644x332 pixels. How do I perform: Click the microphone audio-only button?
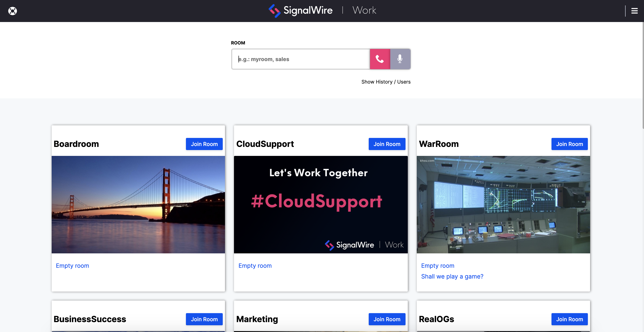[x=400, y=59]
